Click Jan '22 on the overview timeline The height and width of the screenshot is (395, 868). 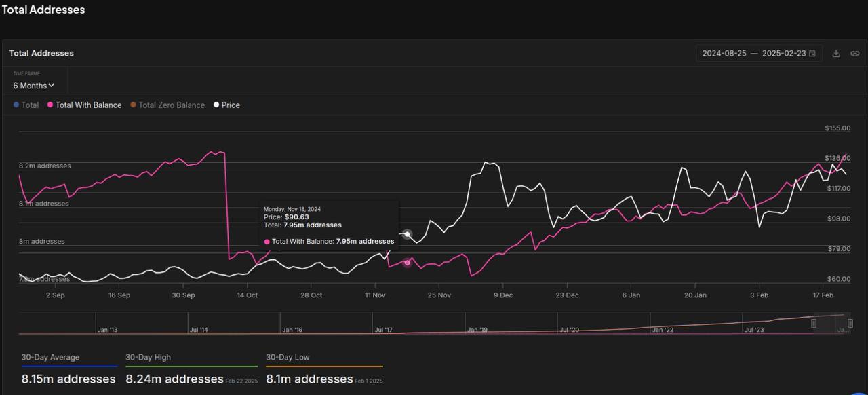pyautogui.click(x=663, y=330)
